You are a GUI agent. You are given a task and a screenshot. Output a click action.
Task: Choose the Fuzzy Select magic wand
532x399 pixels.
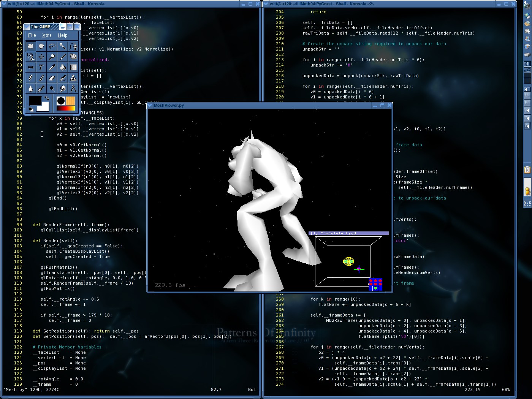(63, 46)
